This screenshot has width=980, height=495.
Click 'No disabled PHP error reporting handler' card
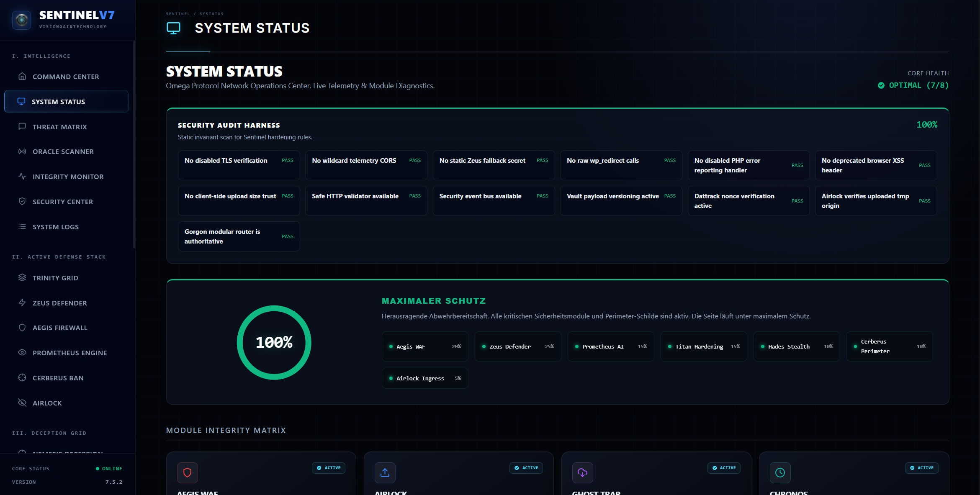749,165
